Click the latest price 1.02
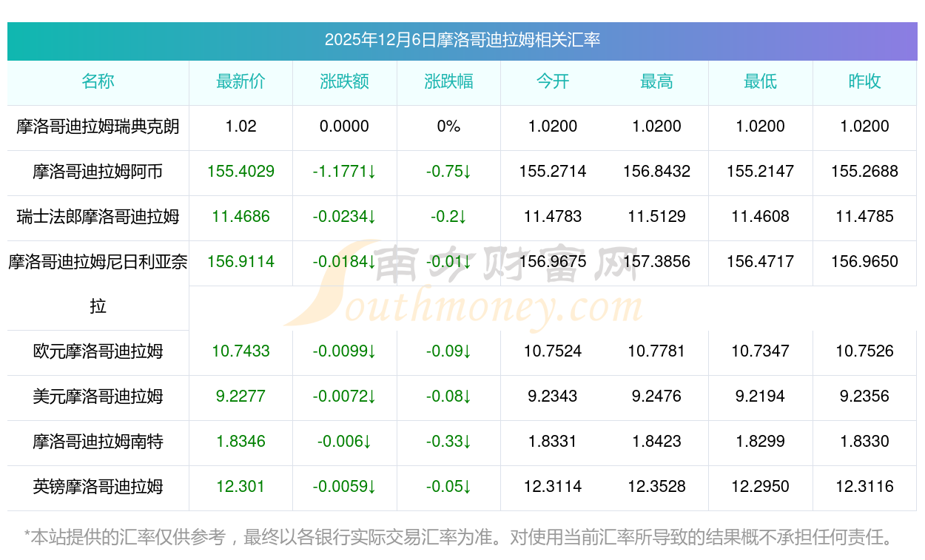Viewport: 925px width, 560px height. pyautogui.click(x=241, y=126)
